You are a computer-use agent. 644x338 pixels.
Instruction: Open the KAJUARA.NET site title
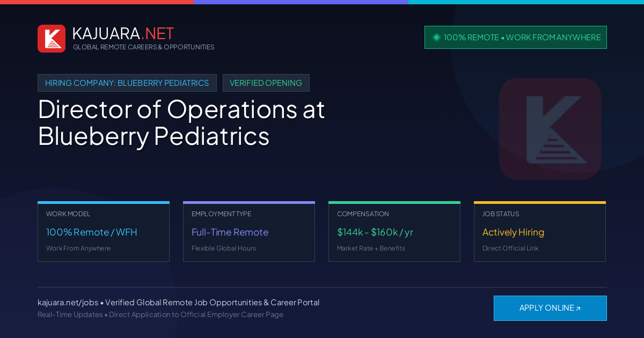pyautogui.click(x=123, y=33)
